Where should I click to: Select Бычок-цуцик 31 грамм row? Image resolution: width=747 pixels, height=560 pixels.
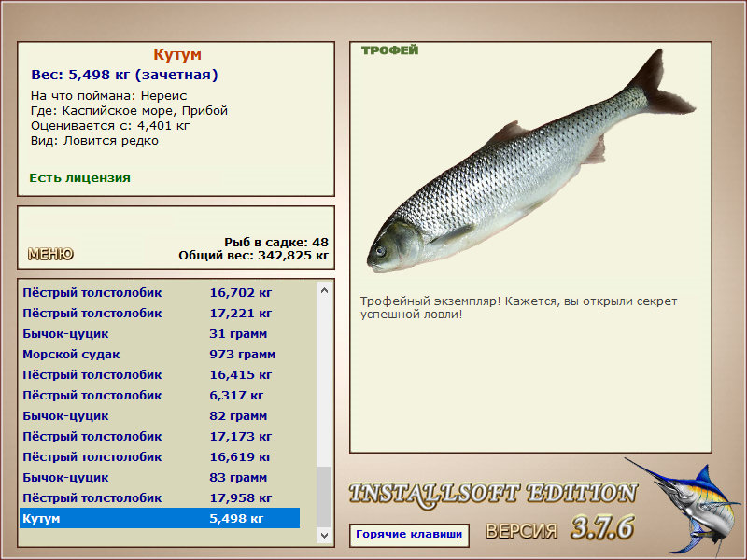click(x=160, y=334)
